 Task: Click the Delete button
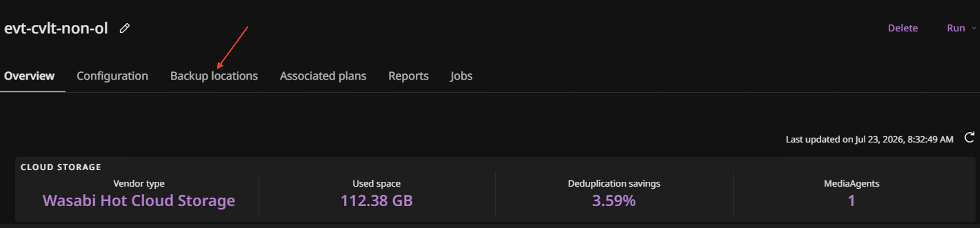[903, 28]
